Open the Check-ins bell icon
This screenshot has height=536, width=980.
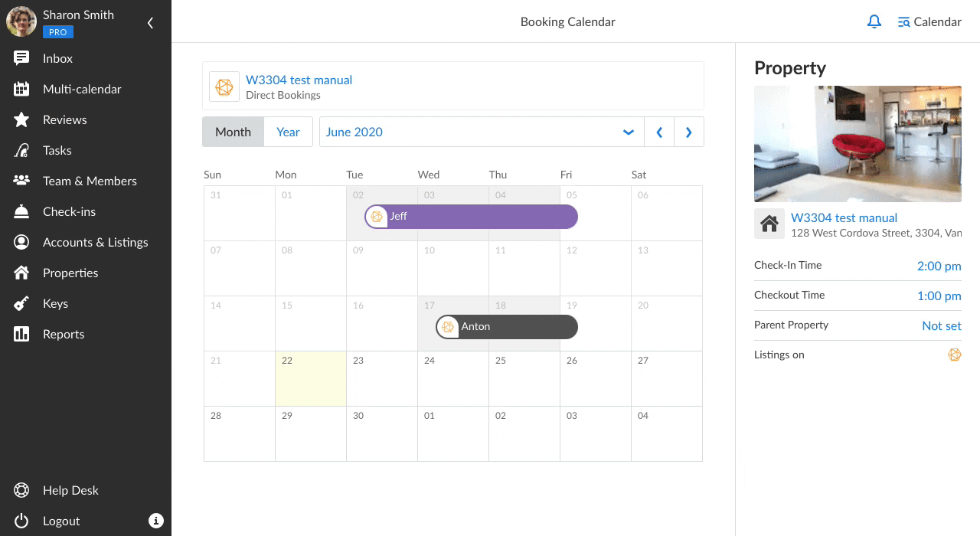click(21, 211)
